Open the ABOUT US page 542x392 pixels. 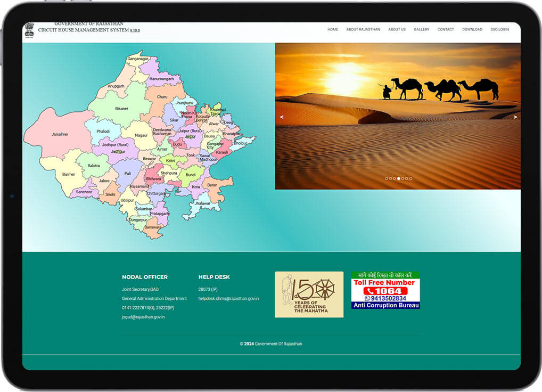(397, 30)
